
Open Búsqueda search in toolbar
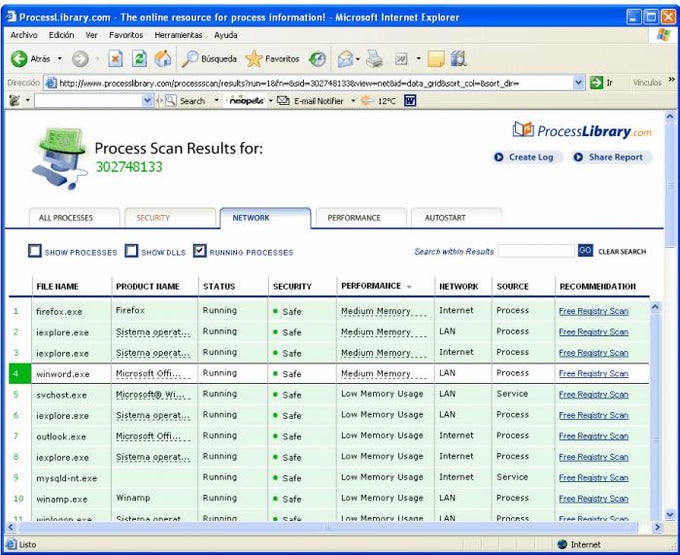point(209,59)
